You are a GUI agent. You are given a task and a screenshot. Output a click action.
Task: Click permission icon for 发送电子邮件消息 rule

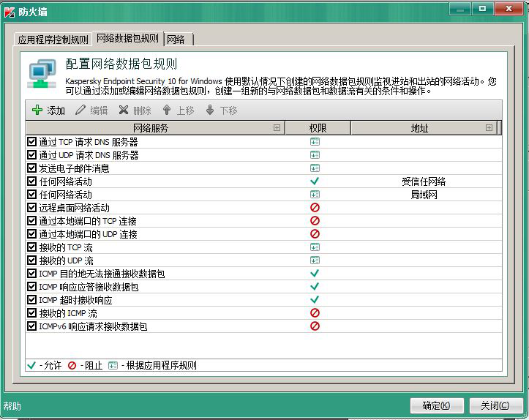pos(315,168)
